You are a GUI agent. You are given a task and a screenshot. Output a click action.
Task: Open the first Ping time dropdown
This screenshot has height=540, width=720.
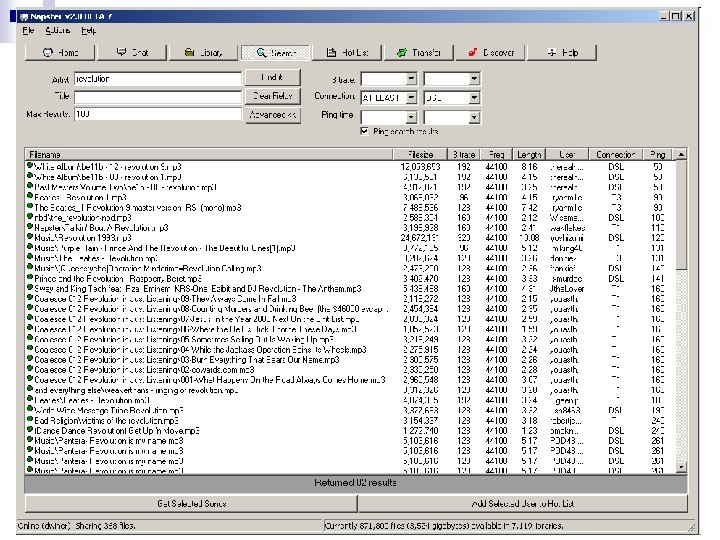click(x=411, y=118)
